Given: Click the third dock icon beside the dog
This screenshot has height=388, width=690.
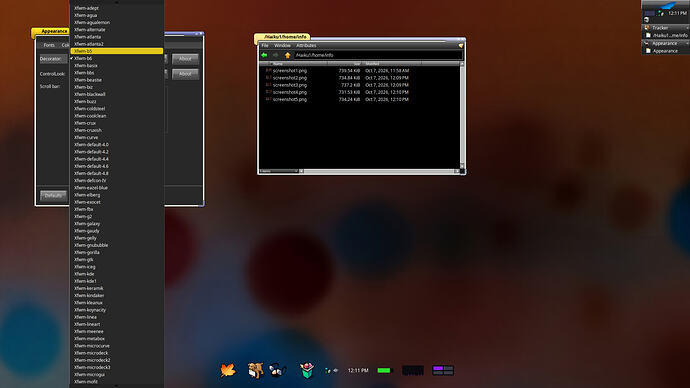Looking at the screenshot, I should 278,370.
